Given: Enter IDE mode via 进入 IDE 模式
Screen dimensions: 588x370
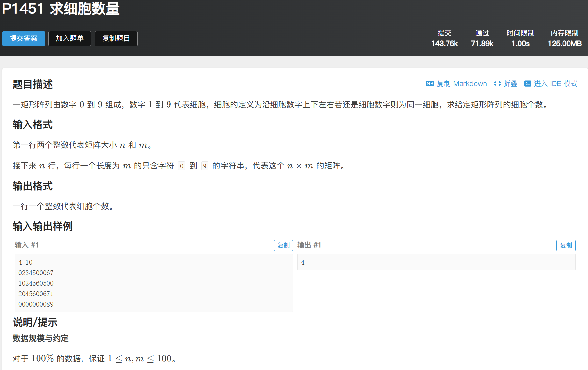Looking at the screenshot, I should (x=556, y=83).
